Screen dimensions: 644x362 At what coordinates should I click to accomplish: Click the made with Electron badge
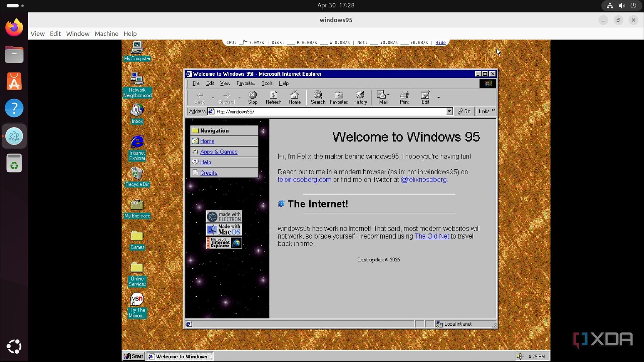(x=224, y=217)
